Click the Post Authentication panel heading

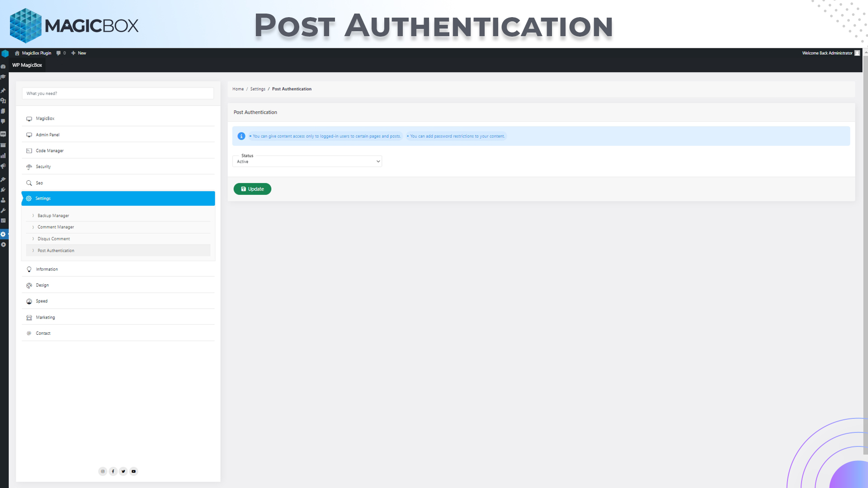click(255, 112)
